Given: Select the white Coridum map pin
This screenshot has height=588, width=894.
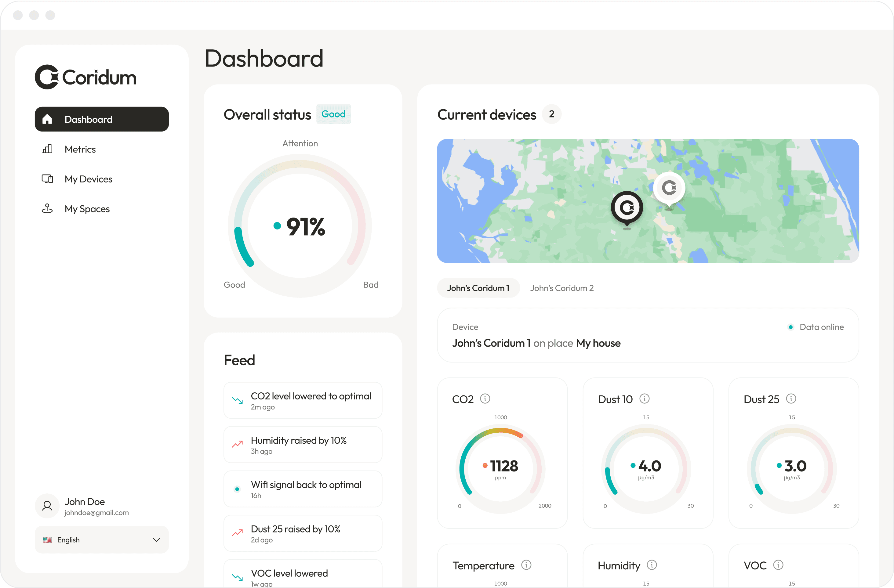Looking at the screenshot, I should tap(669, 189).
